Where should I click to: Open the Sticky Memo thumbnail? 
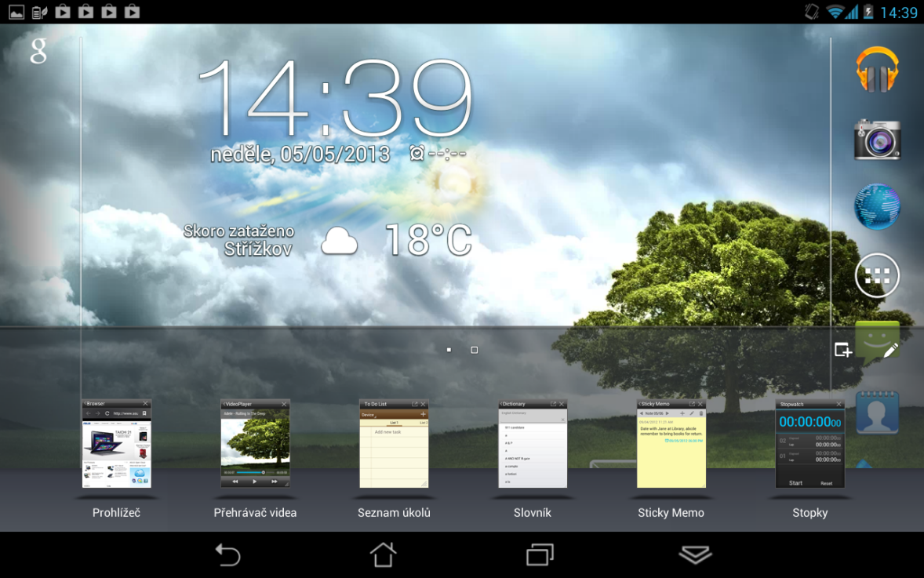[671, 443]
